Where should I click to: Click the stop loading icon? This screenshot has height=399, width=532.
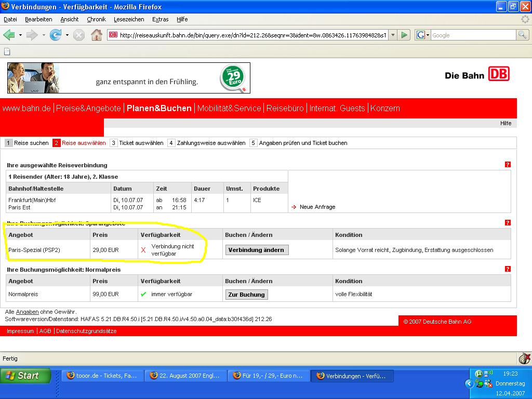click(79, 35)
